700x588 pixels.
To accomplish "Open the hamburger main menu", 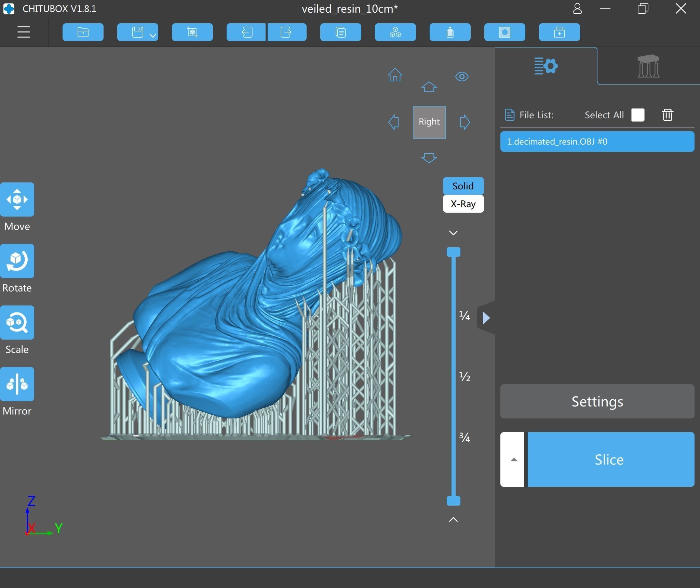I will [x=24, y=32].
